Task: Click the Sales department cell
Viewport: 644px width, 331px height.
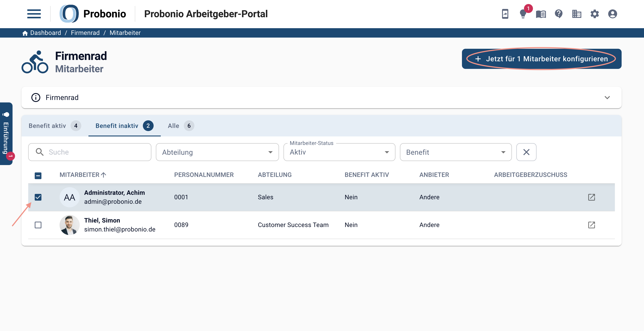Action: coord(266,197)
